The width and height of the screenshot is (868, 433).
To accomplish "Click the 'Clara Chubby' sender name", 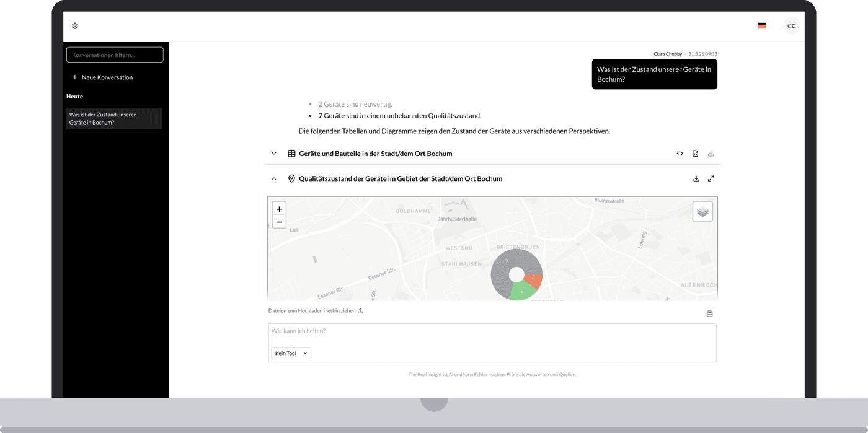I will (668, 54).
